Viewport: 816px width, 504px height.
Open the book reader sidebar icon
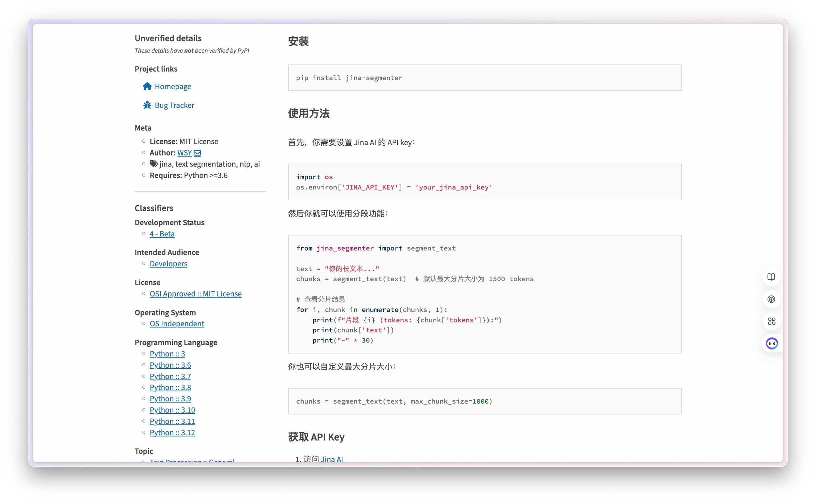771,277
